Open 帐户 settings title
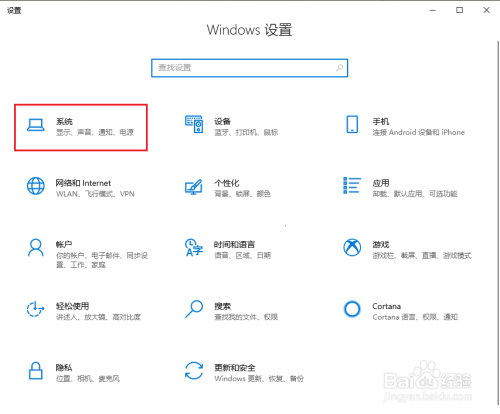Viewport: 500px width, 414px height. [x=64, y=245]
